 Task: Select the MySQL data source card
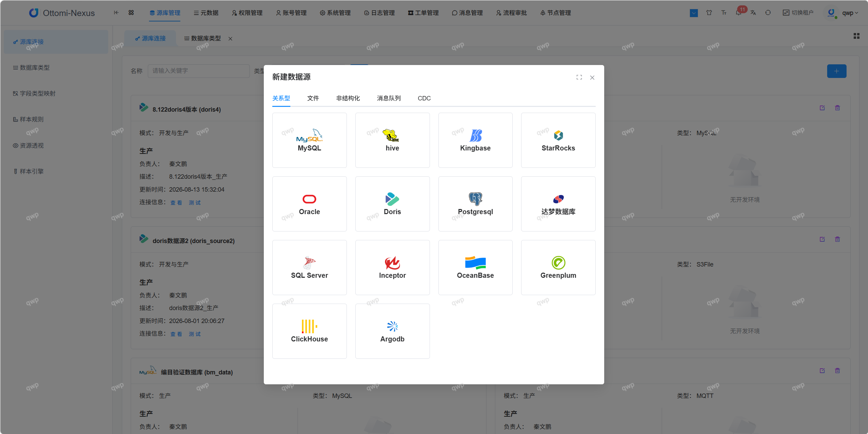click(x=309, y=140)
